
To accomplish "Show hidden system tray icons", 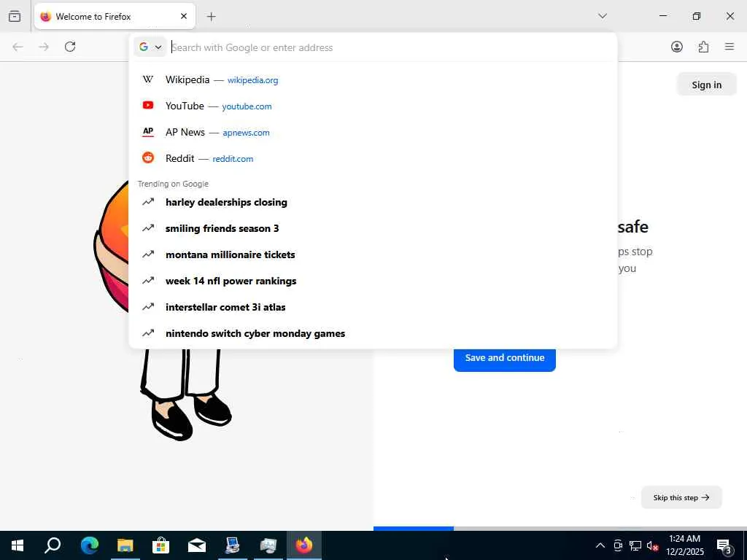I will (600, 545).
